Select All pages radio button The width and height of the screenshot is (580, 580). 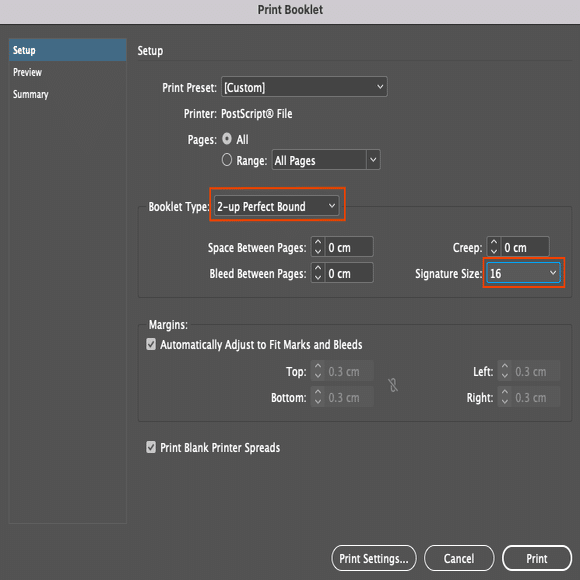click(x=227, y=139)
